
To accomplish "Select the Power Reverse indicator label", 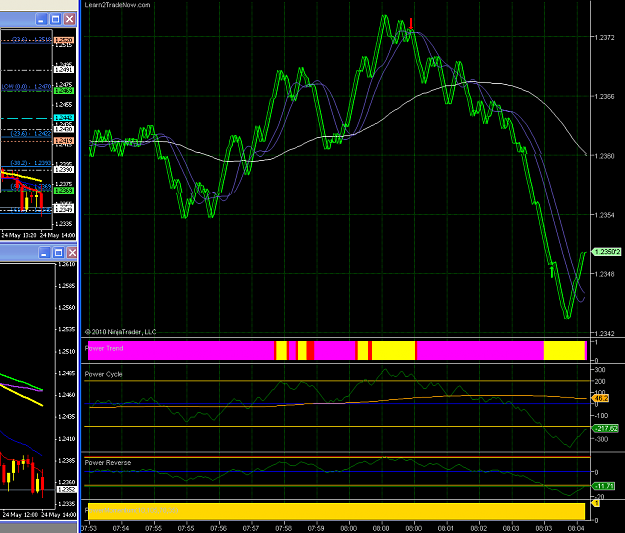I will coord(108,463).
